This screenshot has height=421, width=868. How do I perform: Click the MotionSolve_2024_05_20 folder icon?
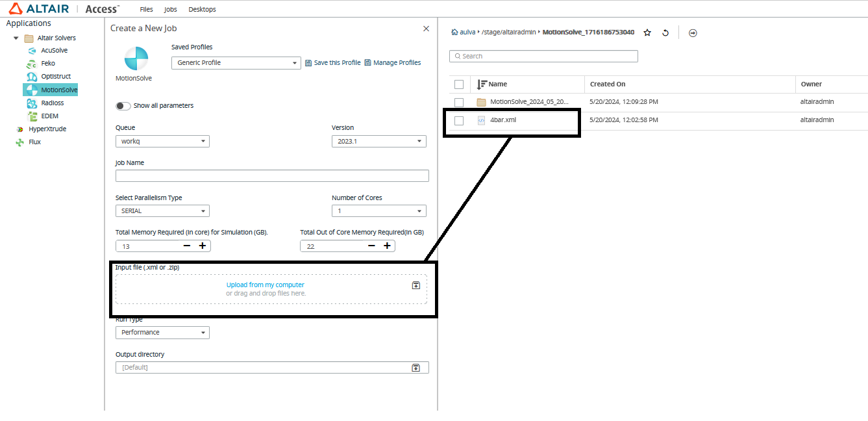pyautogui.click(x=481, y=102)
